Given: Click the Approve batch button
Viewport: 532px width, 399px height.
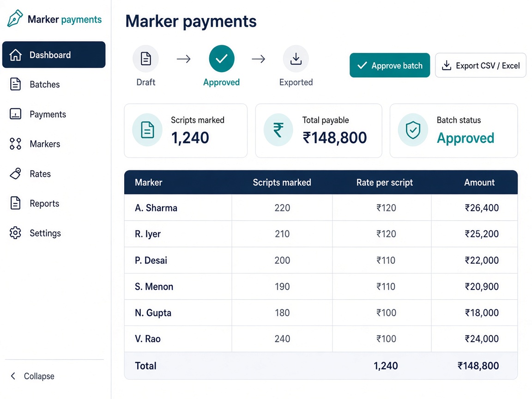Looking at the screenshot, I should [x=390, y=65].
